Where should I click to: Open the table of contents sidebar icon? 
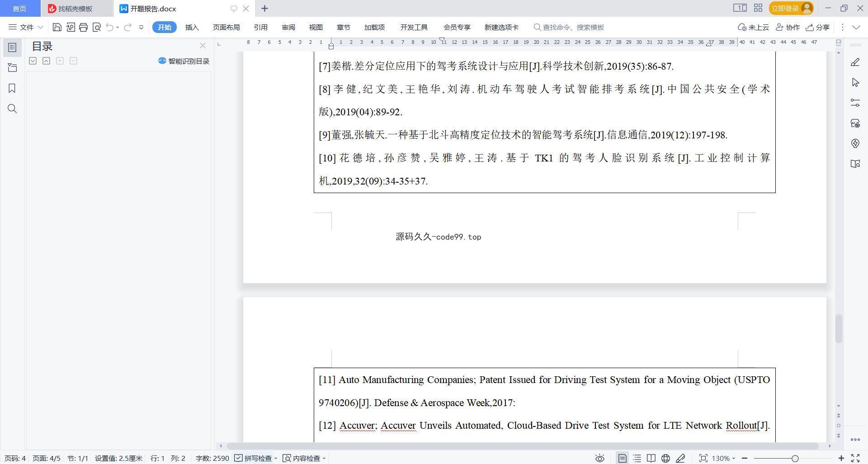click(12, 47)
